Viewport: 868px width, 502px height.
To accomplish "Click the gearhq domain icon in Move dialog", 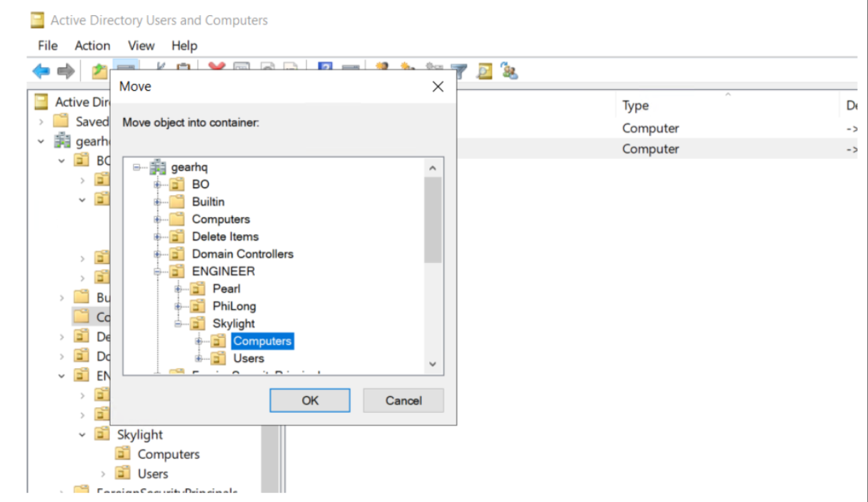I will pos(158,167).
